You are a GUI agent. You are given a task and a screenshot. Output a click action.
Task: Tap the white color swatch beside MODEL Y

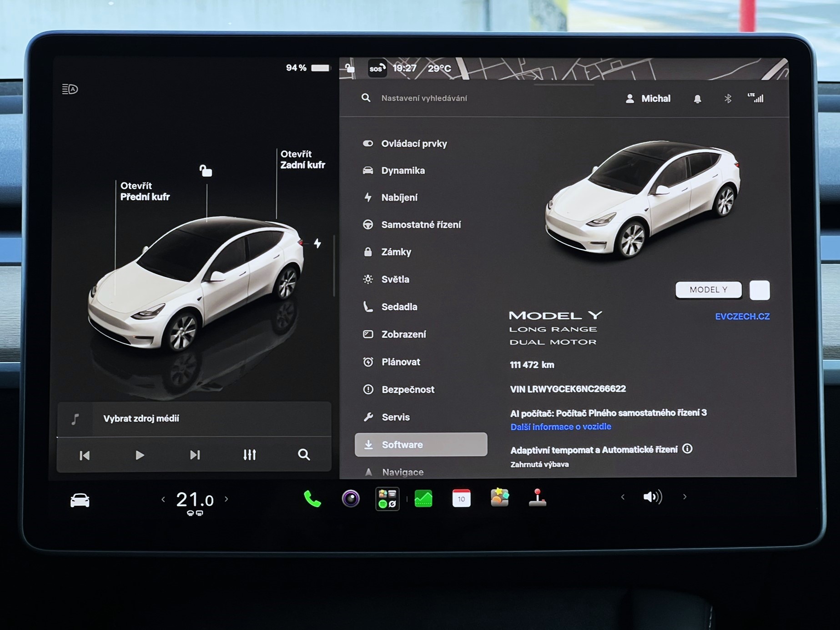760,290
